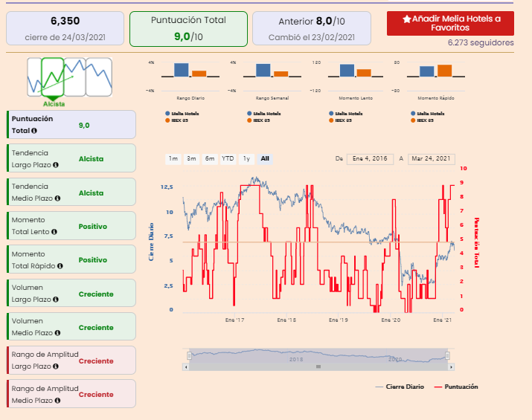Image resolution: width=532 pixels, height=420 pixels.
Task: Toggle Cierre Diario series in main chart legend
Action: (400, 387)
